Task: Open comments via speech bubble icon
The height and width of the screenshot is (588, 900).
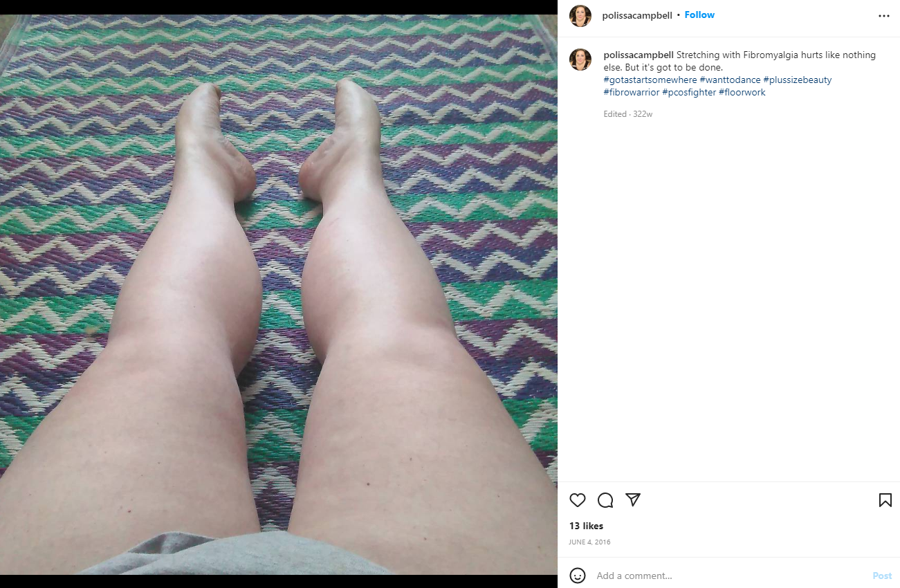Action: 605,500
